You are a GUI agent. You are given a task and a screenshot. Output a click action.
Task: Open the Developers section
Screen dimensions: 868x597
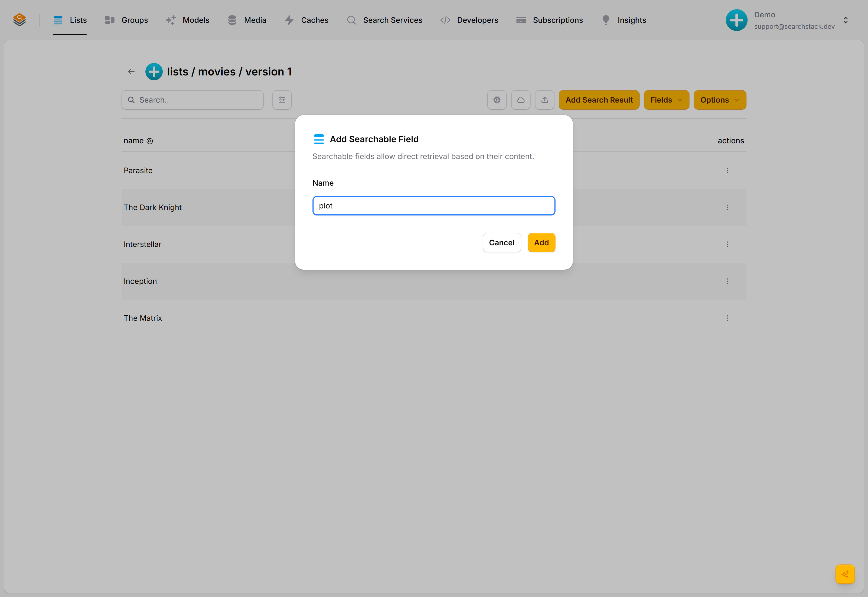tap(469, 20)
